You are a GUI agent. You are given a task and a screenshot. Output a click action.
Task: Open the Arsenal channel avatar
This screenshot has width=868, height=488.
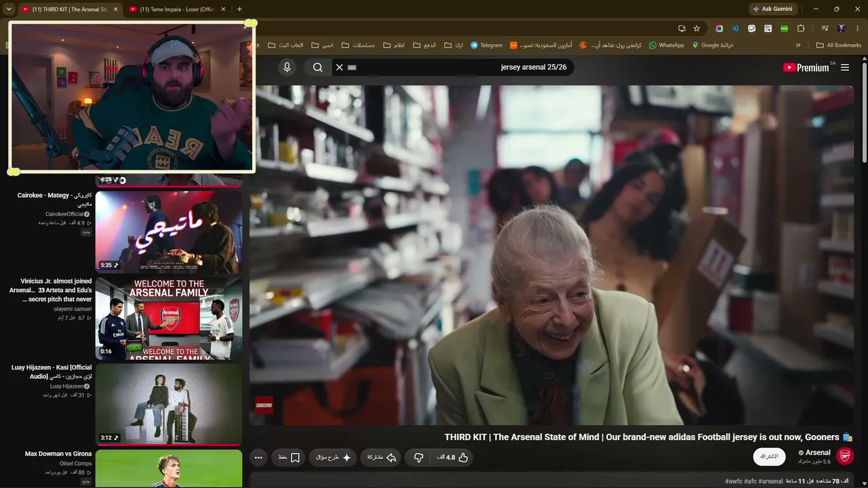(x=845, y=456)
